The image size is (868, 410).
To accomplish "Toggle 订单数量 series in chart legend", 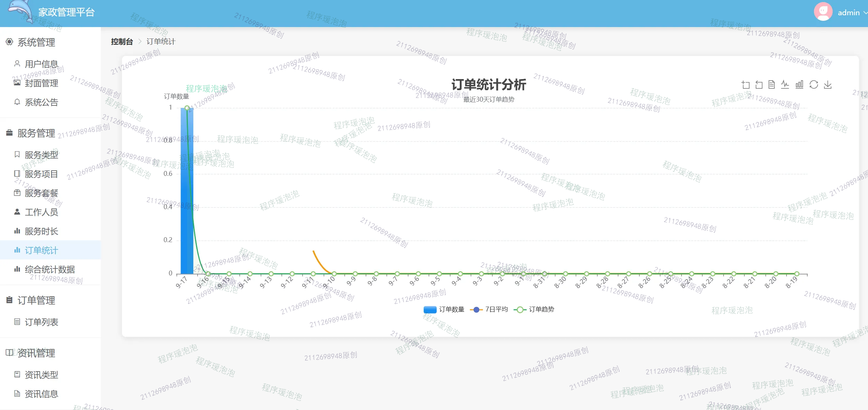I will point(444,309).
